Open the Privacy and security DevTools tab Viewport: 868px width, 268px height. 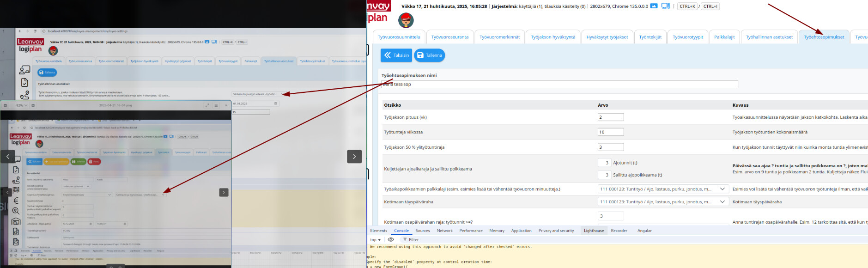pyautogui.click(x=556, y=231)
